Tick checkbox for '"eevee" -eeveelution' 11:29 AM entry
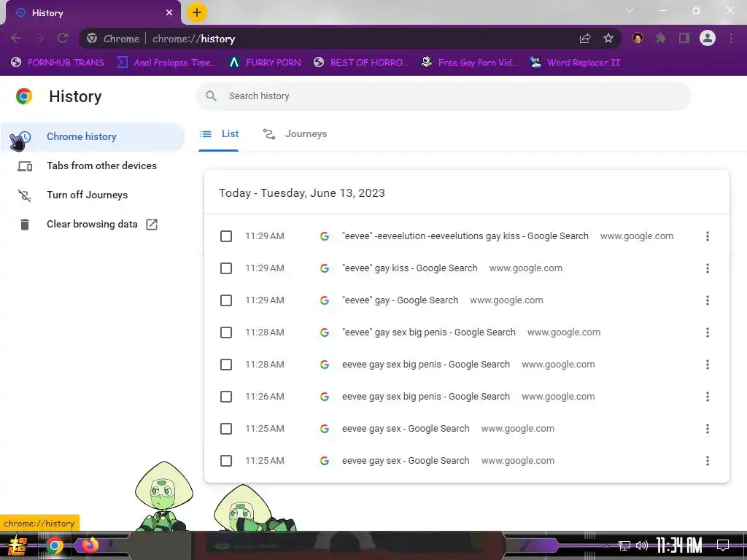The image size is (747, 560). point(226,236)
